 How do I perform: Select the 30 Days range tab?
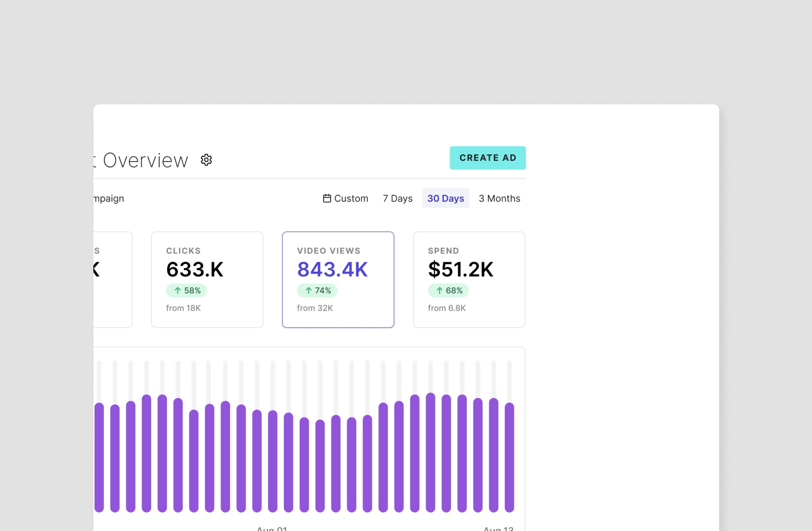[445, 198]
